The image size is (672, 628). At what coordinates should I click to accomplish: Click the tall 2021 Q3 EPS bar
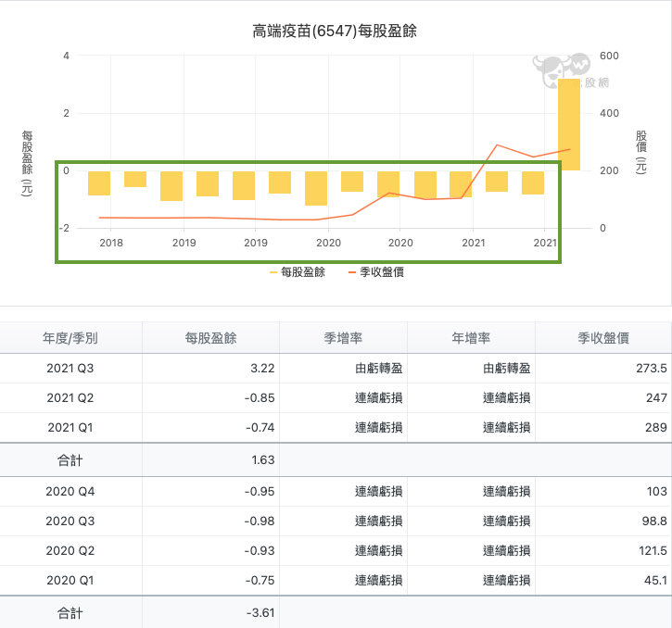569,124
